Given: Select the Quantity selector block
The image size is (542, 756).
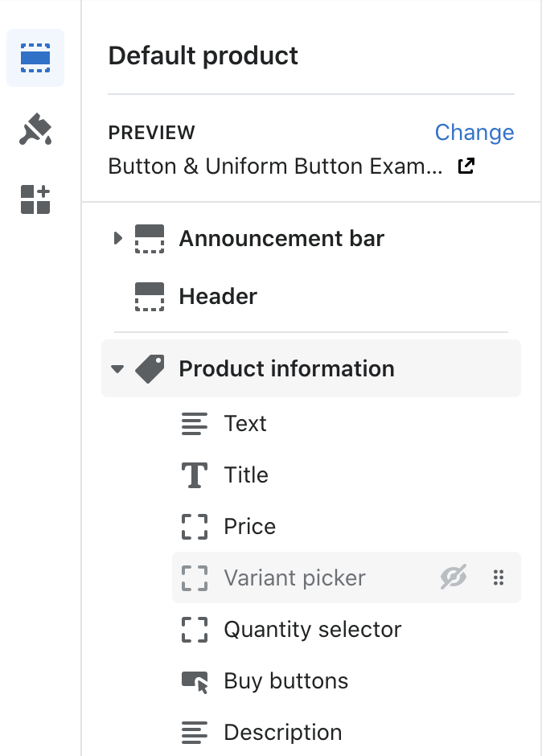Looking at the screenshot, I should pyautogui.click(x=347, y=630).
